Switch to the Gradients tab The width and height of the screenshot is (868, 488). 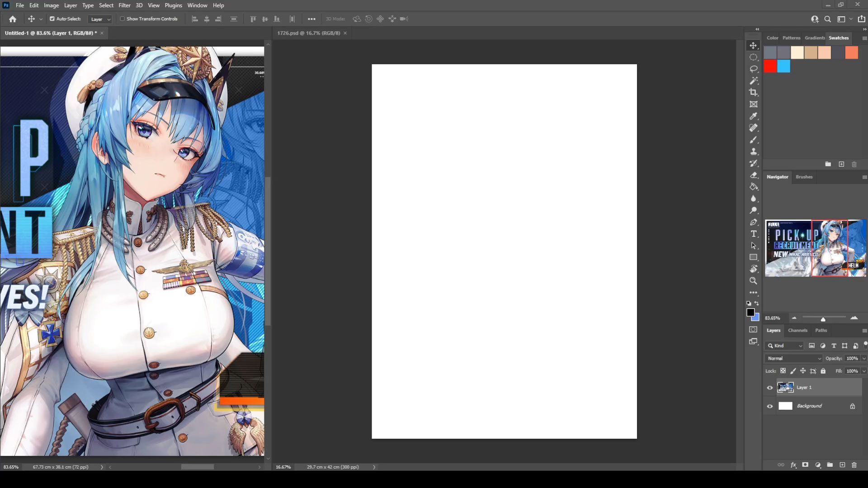pos(815,38)
